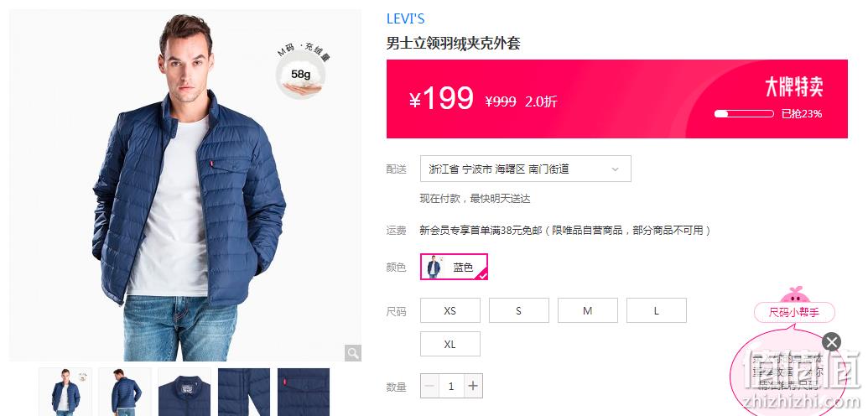Show the chest pocket detail thumbnail
The height and width of the screenshot is (416, 868).
(304, 393)
